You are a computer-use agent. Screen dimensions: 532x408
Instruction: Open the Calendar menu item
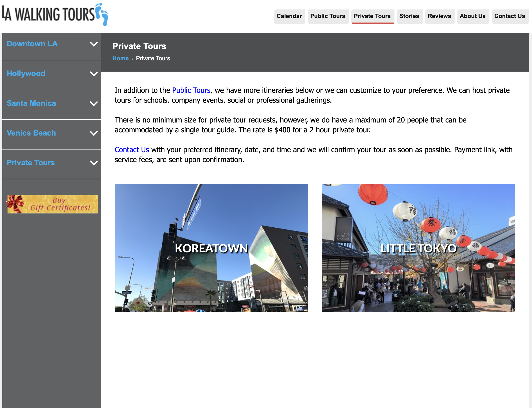coord(289,16)
